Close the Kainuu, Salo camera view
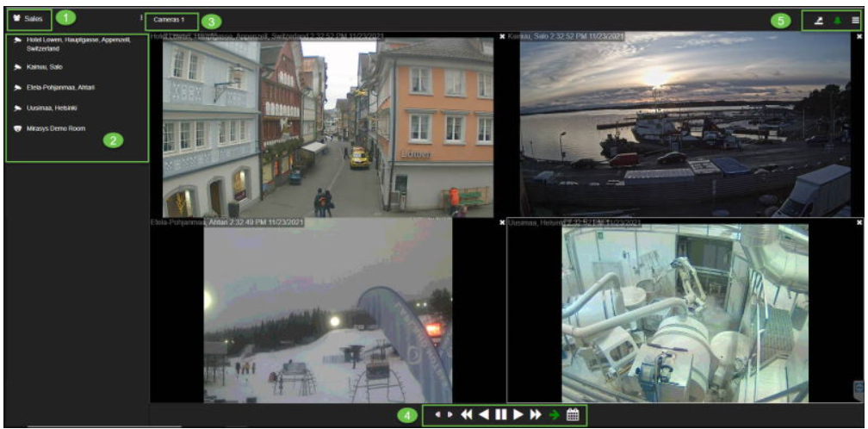 click(x=502, y=37)
